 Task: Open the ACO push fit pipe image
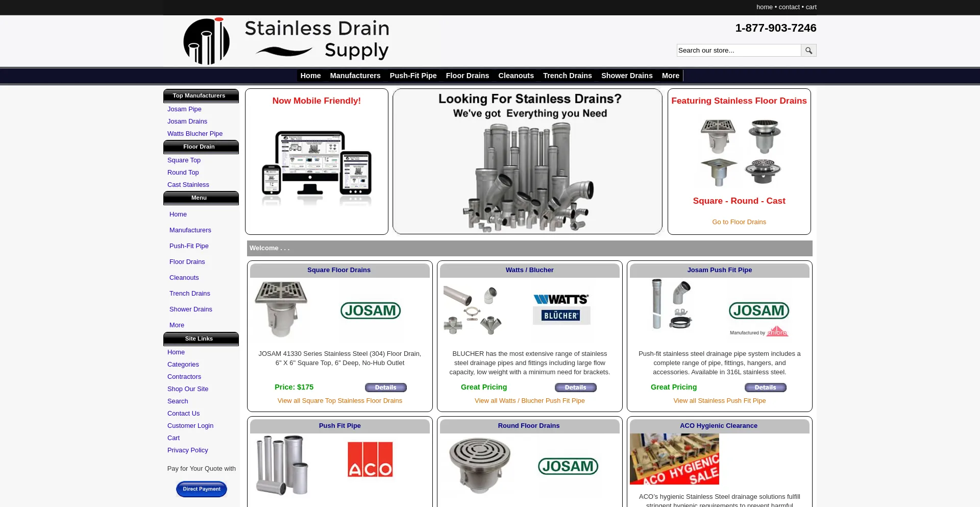[282, 465]
